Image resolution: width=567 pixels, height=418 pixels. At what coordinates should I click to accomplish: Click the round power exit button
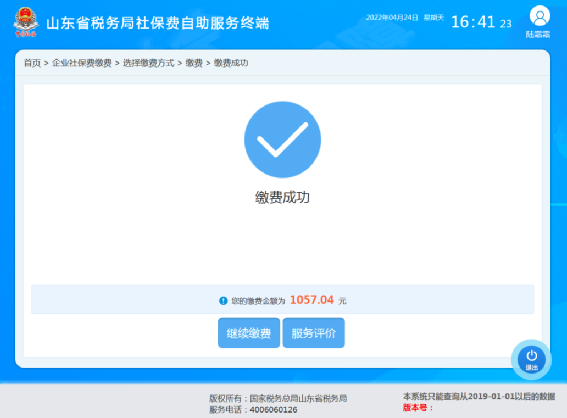[531, 359]
